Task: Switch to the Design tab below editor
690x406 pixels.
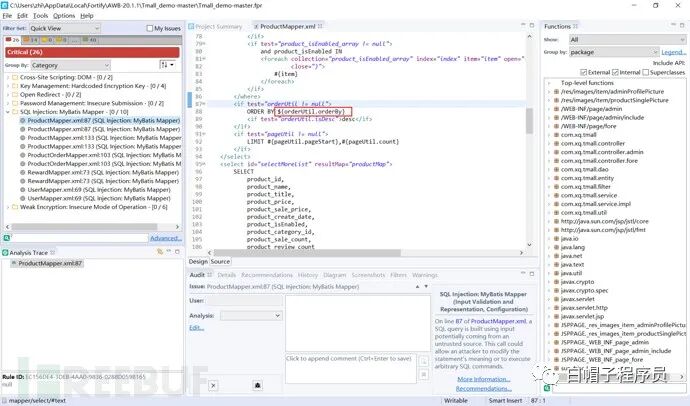Action: [x=198, y=261]
